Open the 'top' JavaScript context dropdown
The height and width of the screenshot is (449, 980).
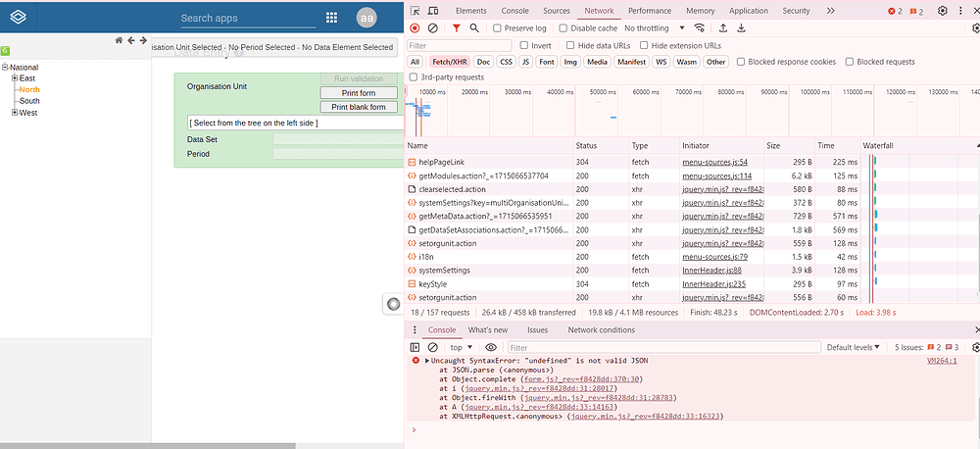[462, 347]
